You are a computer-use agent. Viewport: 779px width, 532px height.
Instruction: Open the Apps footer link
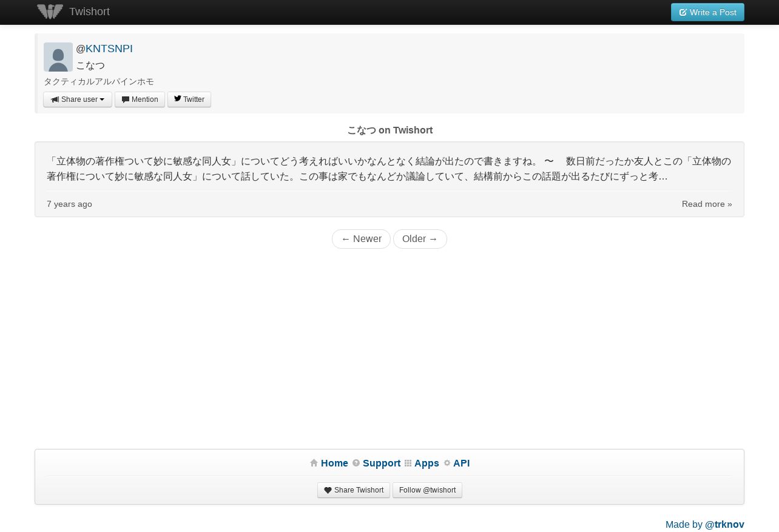(x=427, y=463)
